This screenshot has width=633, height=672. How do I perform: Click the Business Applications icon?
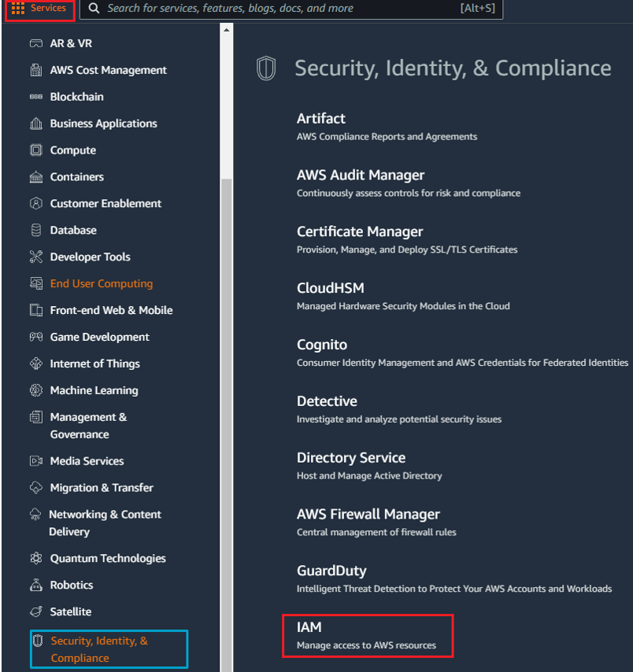click(36, 124)
